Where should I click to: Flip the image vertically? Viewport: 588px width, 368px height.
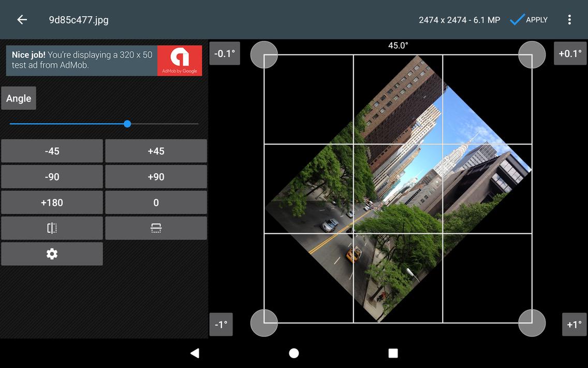pyautogui.click(x=156, y=228)
